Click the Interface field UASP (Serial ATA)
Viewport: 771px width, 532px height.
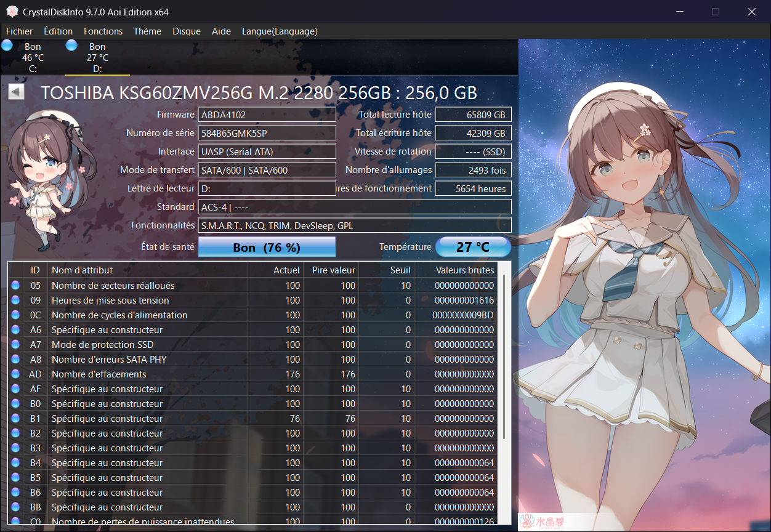(267, 151)
